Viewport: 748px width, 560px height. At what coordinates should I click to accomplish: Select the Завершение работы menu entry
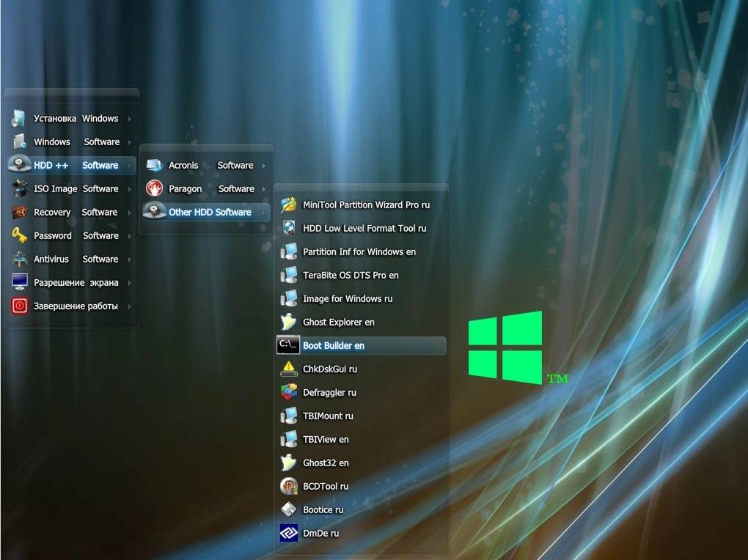(72, 306)
